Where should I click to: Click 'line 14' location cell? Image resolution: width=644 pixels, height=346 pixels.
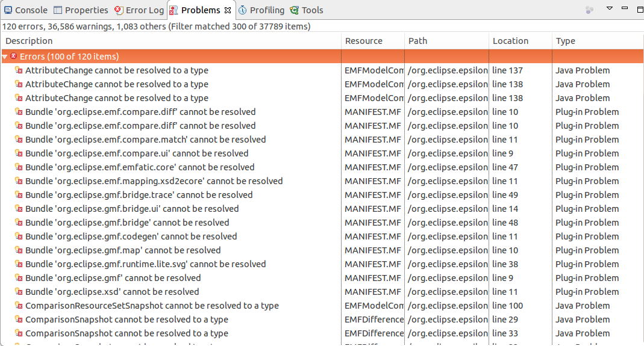click(505, 209)
